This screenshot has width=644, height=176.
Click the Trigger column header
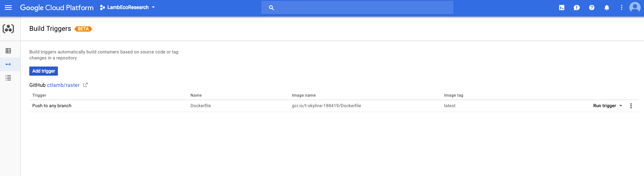click(x=39, y=95)
